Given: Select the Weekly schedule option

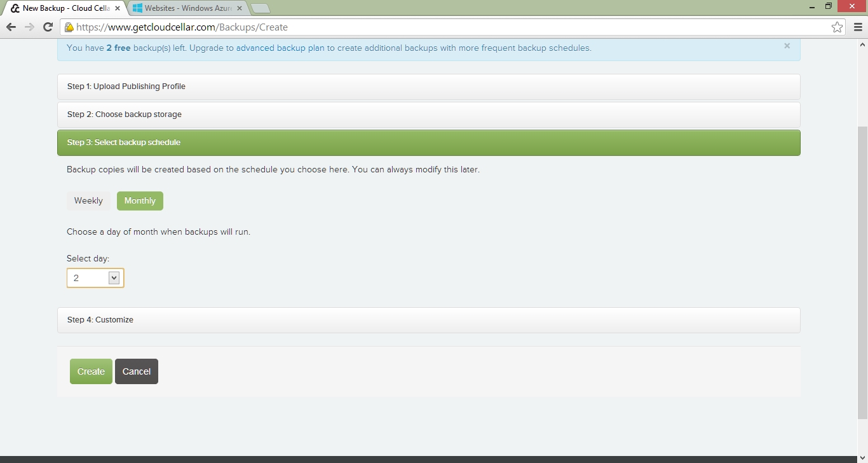Looking at the screenshot, I should click(x=88, y=201).
